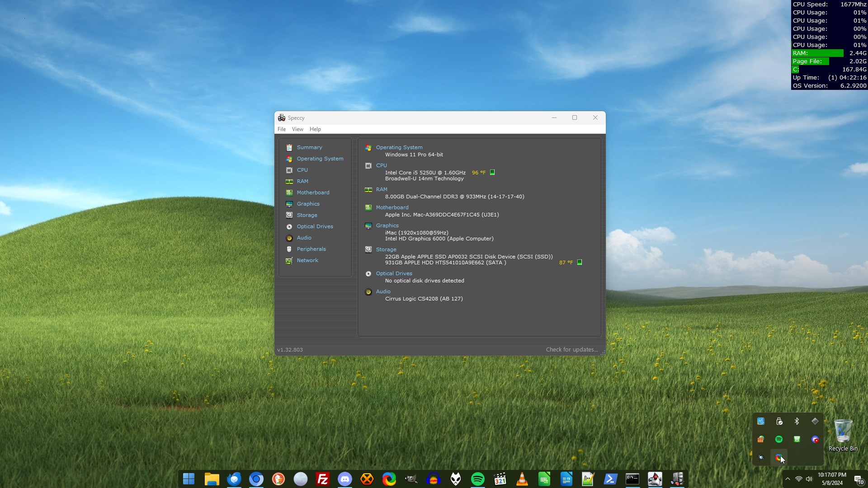Viewport: 868px width, 488px height.
Task: Select Peripherals in the Speccy sidebar
Action: coord(311,249)
